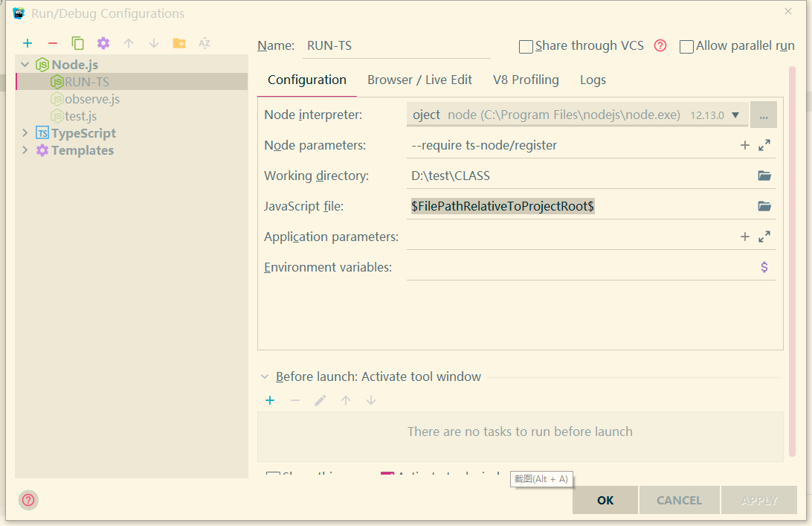Dismiss dialog with Cancel button
Viewport: 812px width, 526px height.
[x=679, y=500]
